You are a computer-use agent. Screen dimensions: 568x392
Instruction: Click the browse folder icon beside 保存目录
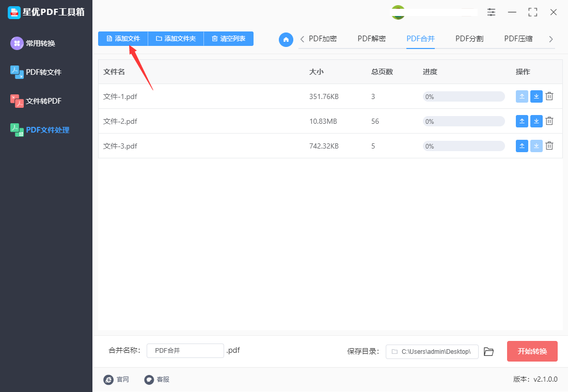488,351
